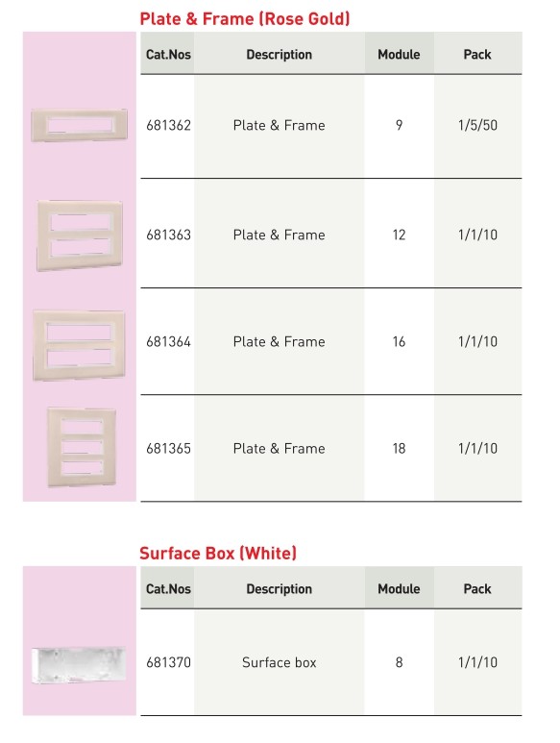Click the Plate & Frame (Rose Gold) heading
This screenshot has width=560, height=743.
pos(245,19)
